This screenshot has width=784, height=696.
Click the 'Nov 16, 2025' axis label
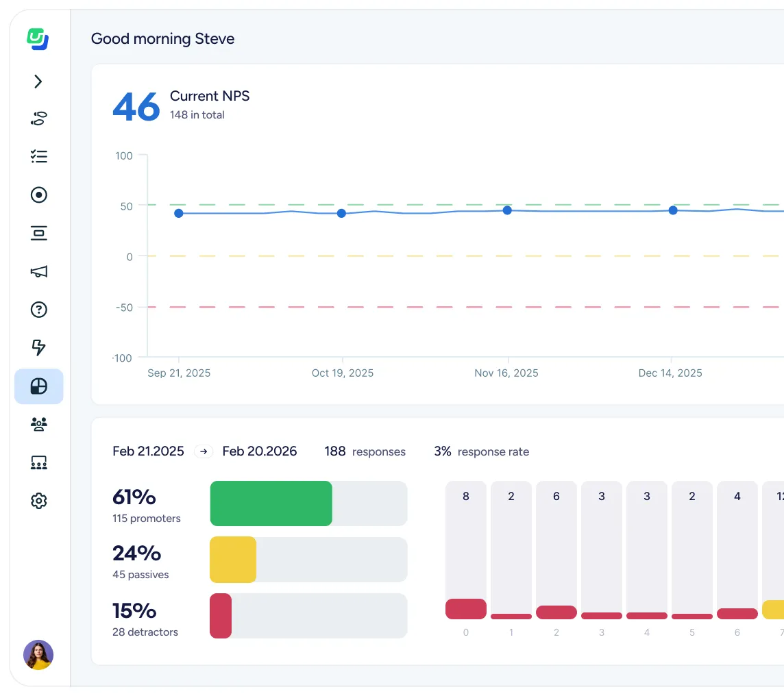(x=506, y=373)
